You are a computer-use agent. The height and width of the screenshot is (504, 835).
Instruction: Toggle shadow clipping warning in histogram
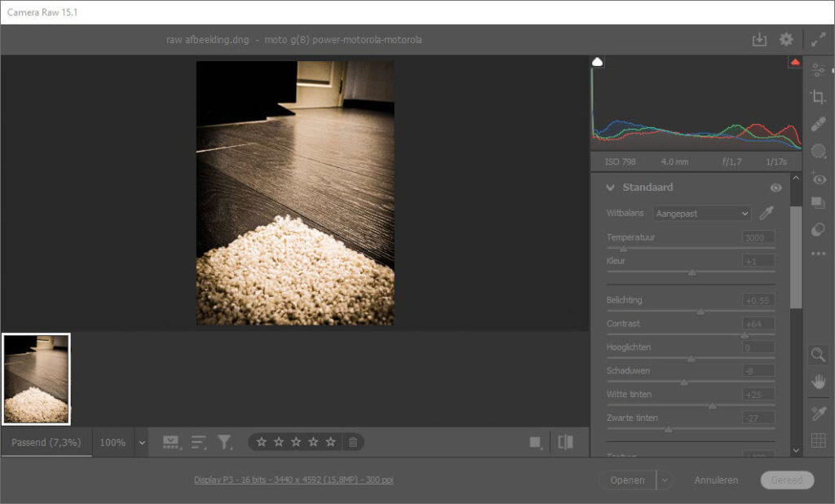coord(598,62)
